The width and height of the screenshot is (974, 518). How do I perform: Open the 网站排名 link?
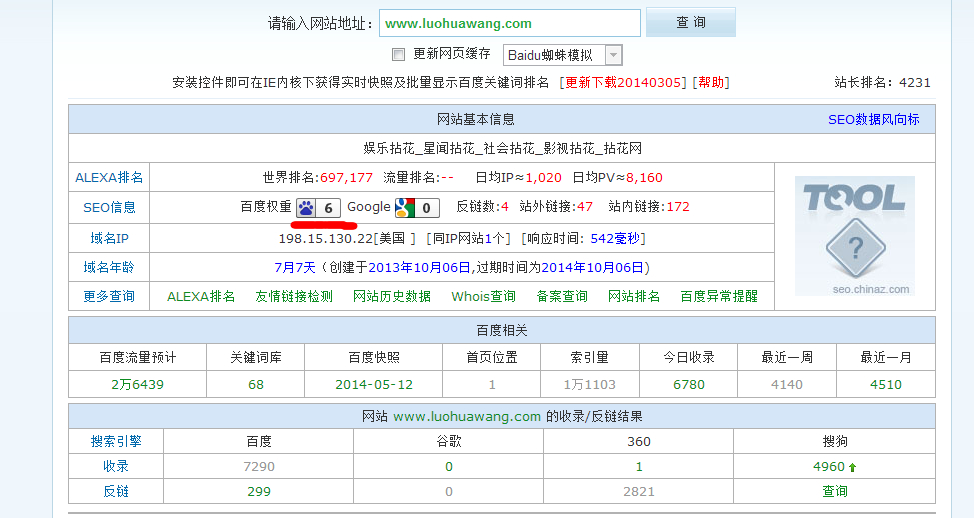click(x=634, y=296)
